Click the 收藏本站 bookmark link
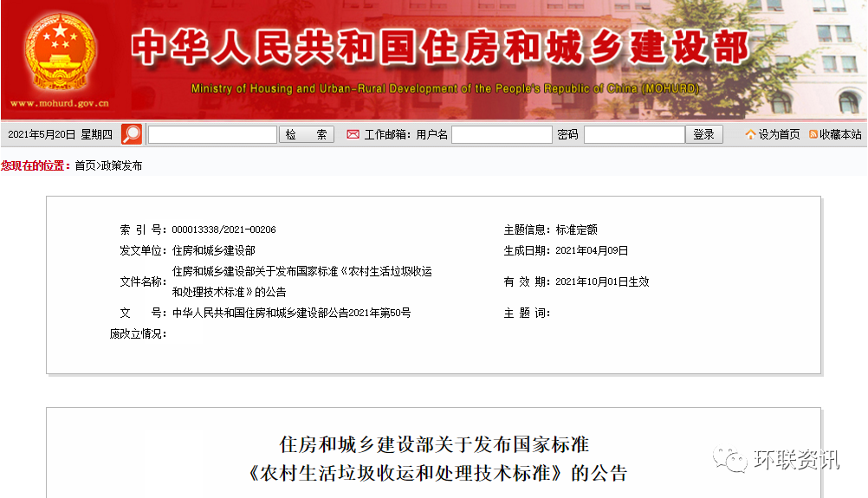This screenshot has width=868, height=498. [840, 134]
